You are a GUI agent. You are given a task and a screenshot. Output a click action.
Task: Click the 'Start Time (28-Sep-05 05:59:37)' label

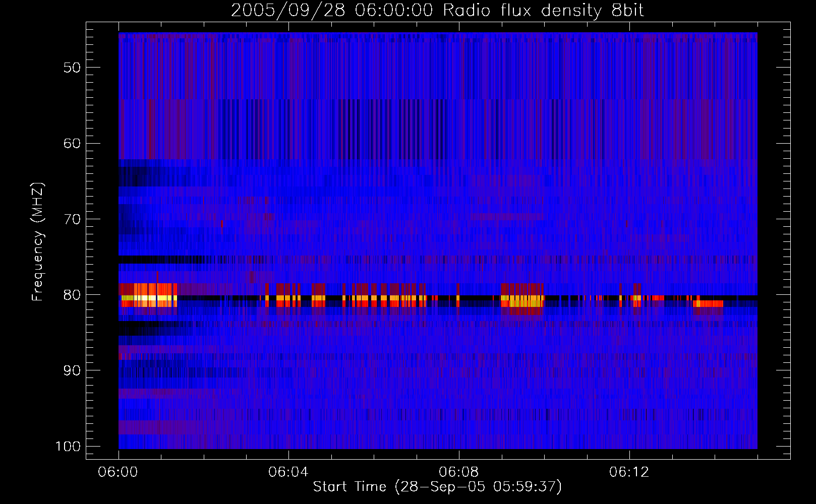437,487
